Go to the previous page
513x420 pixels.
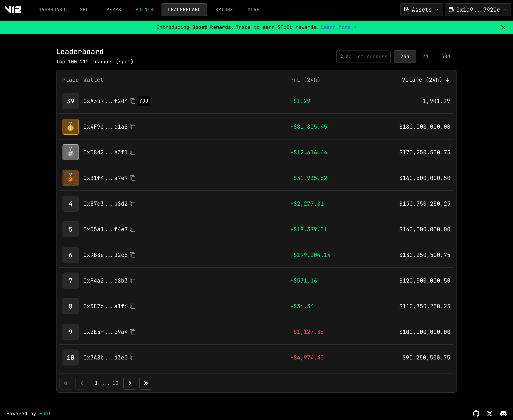pyautogui.click(x=82, y=383)
